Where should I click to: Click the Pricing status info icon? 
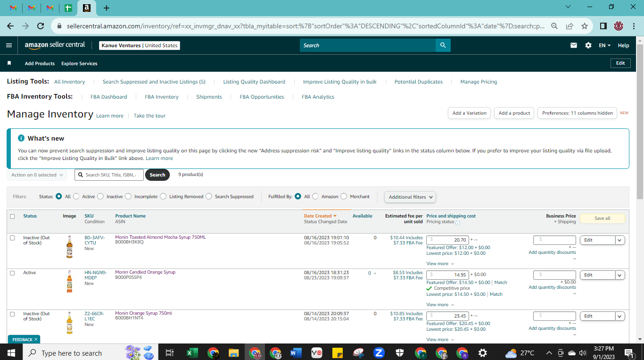pyautogui.click(x=458, y=222)
